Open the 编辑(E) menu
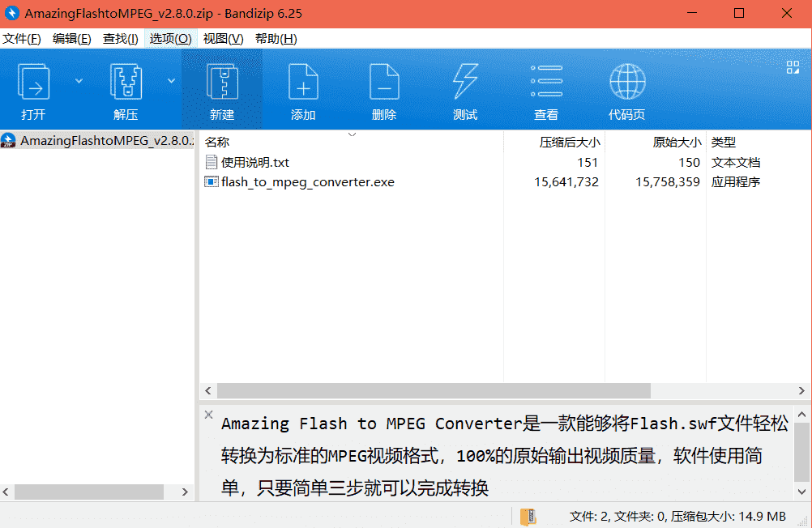 (x=71, y=39)
